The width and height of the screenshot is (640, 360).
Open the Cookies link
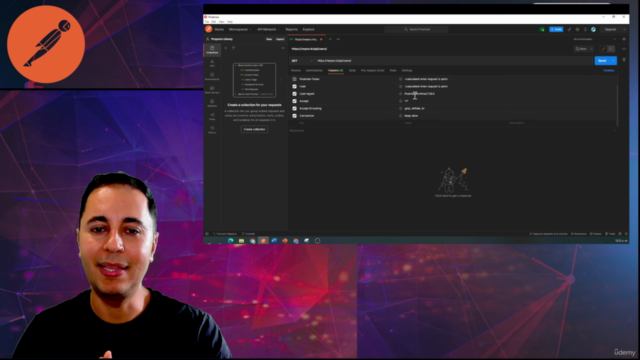click(x=609, y=70)
